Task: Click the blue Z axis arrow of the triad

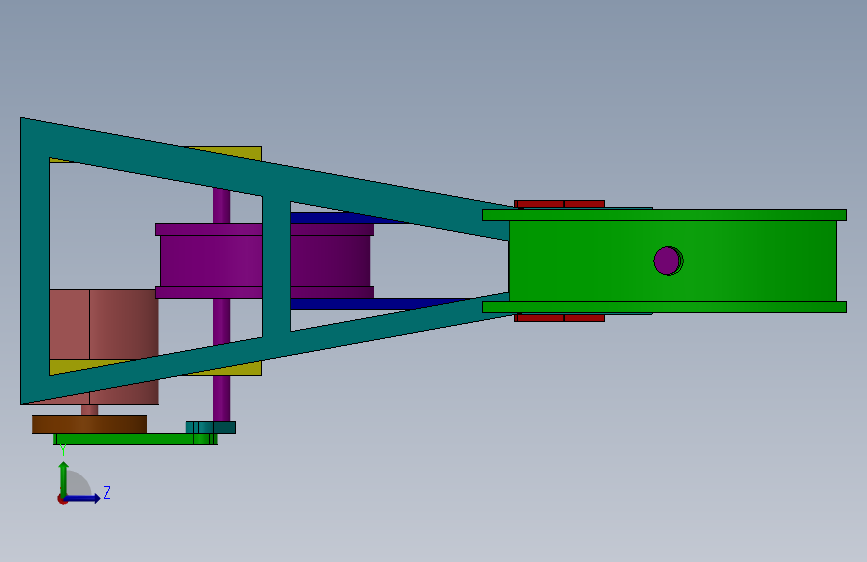Action: 83,498
